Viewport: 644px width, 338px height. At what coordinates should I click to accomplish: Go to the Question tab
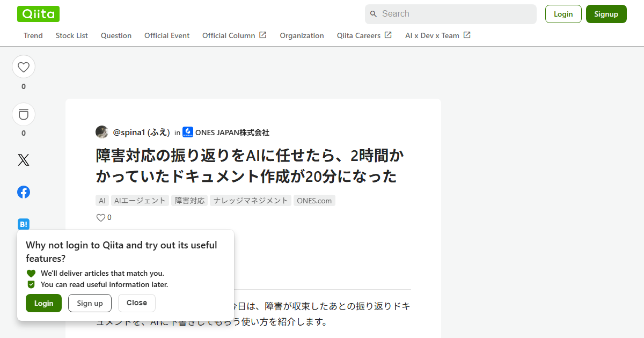pyautogui.click(x=116, y=35)
